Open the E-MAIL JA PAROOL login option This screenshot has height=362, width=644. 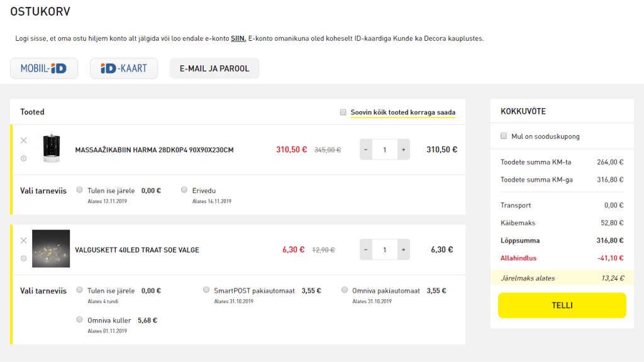214,68
